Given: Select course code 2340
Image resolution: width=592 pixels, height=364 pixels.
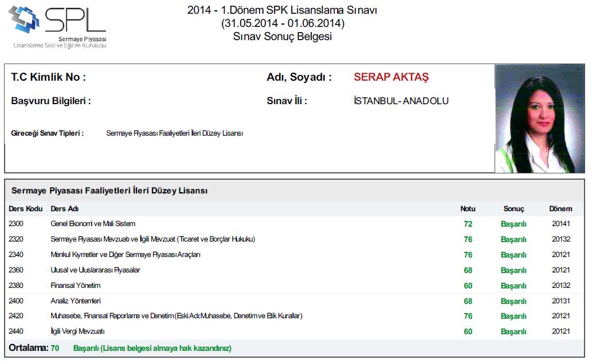Looking at the screenshot, I should click(16, 255).
